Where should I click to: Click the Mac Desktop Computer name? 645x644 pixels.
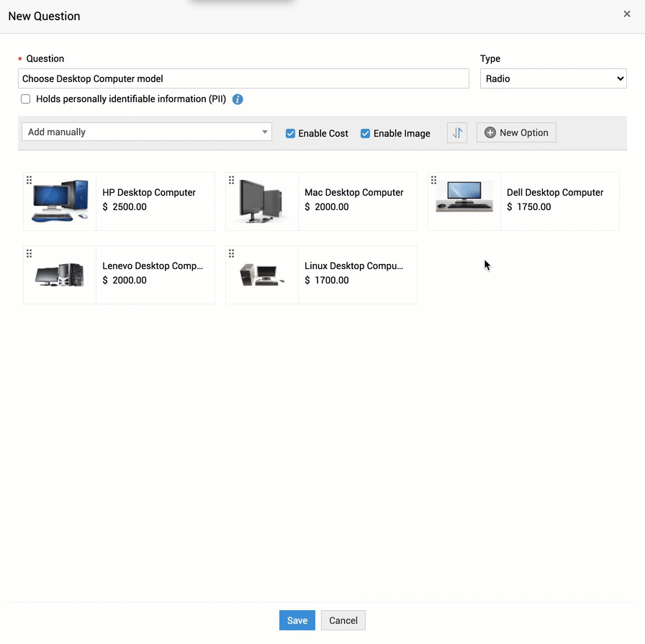(x=353, y=192)
